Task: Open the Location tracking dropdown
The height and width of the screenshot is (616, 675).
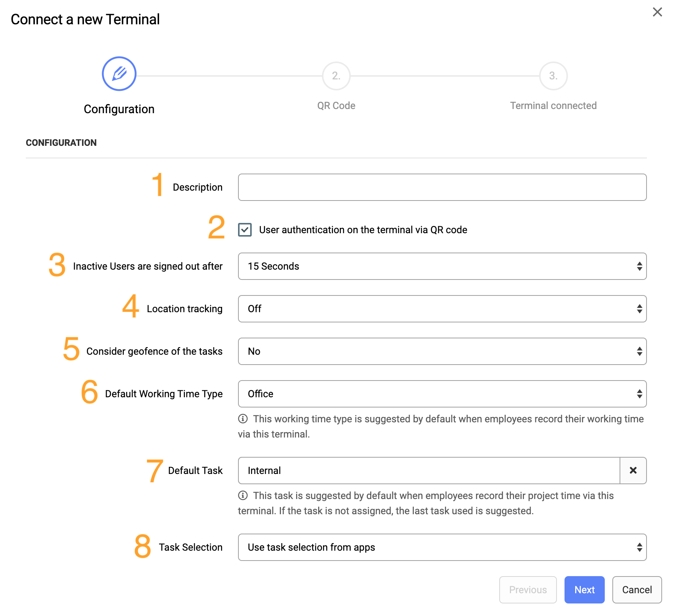Action: (442, 309)
